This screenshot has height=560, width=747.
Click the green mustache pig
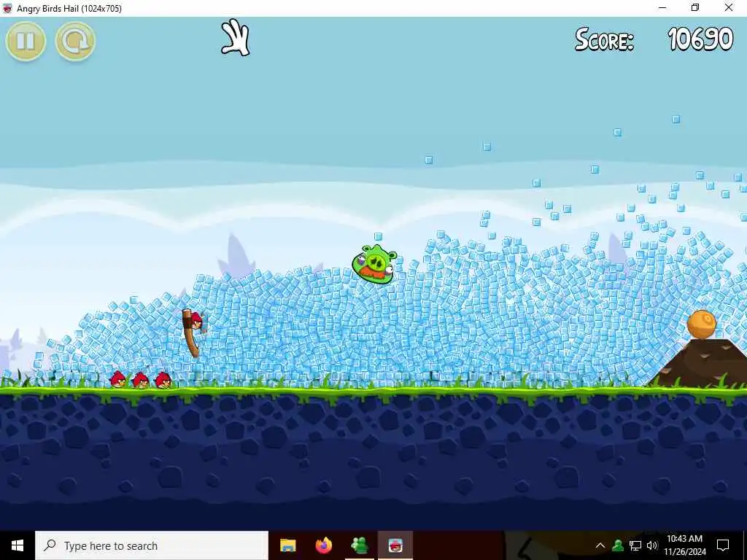pos(375,264)
